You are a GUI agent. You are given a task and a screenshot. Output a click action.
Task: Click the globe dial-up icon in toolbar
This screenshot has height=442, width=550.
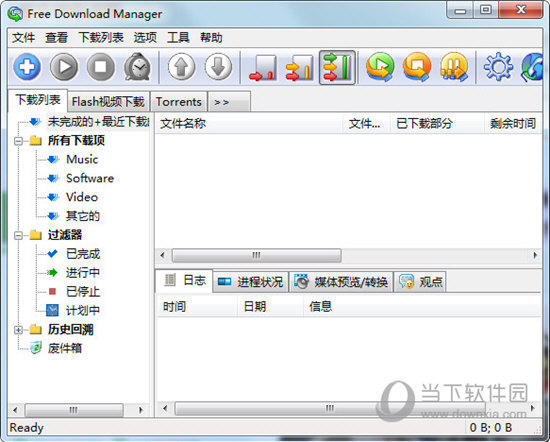click(x=532, y=67)
